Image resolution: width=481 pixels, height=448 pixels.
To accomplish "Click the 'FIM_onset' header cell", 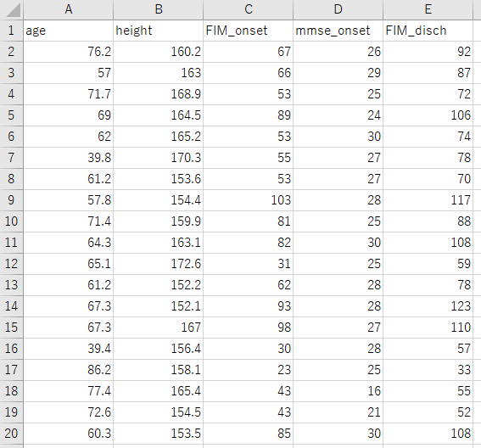I will 249,31.
